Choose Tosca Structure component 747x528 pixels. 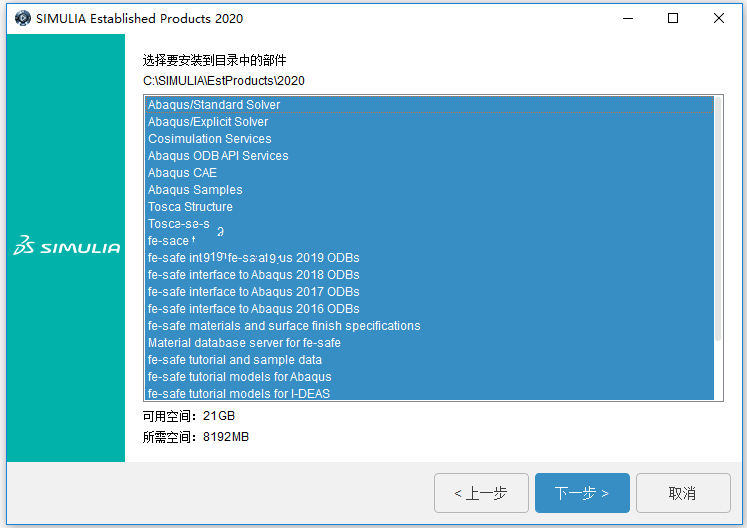(429, 207)
